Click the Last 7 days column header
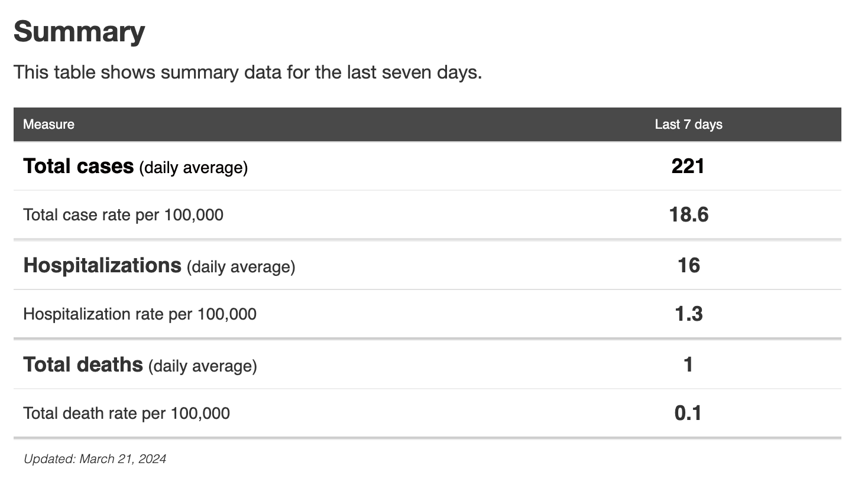The width and height of the screenshot is (868, 495). (x=688, y=124)
